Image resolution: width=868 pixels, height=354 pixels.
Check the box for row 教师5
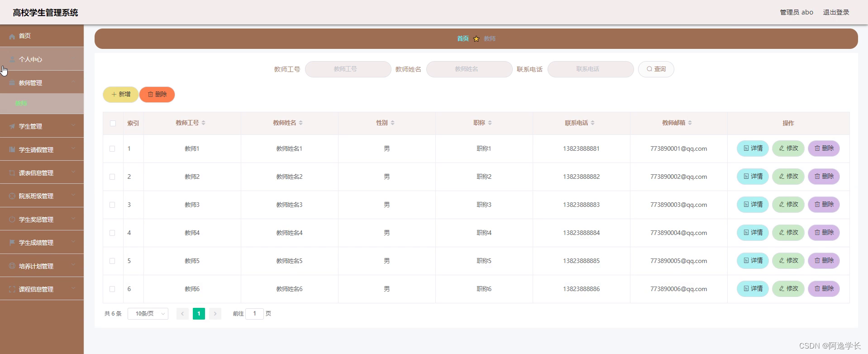coord(112,261)
